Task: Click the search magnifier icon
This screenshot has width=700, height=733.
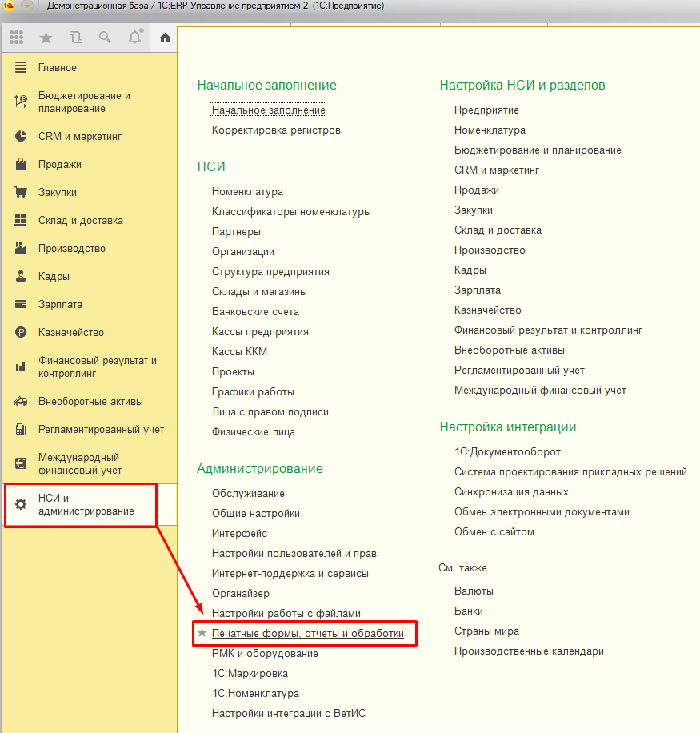Action: tap(105, 38)
